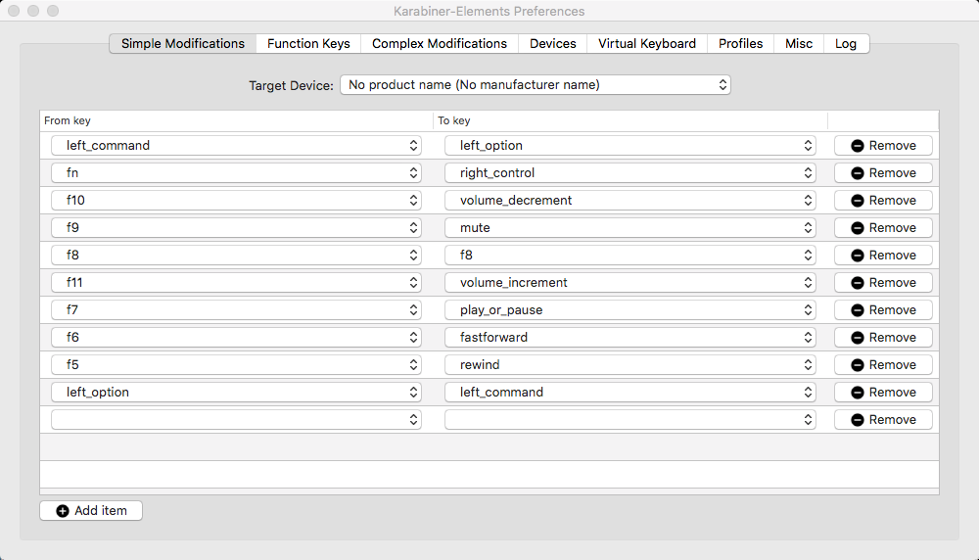979x560 pixels.
Task: Open the left_command To key dropdown
Action: click(629, 393)
